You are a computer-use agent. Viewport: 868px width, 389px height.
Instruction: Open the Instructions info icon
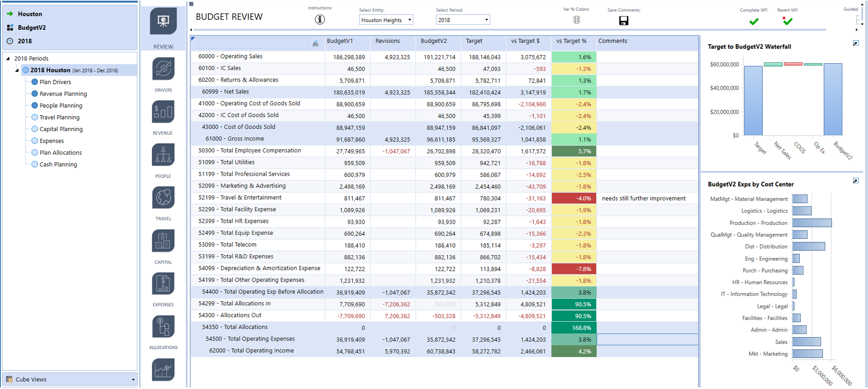click(x=320, y=19)
